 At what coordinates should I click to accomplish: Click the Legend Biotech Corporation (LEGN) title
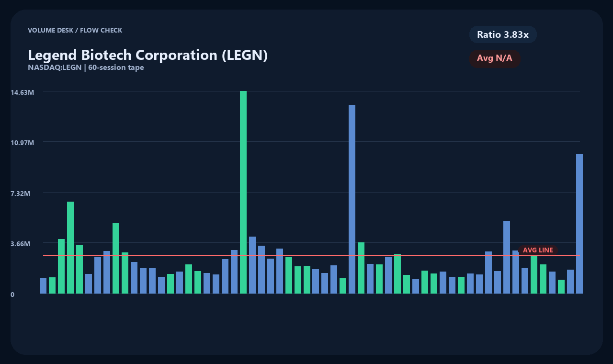148,55
